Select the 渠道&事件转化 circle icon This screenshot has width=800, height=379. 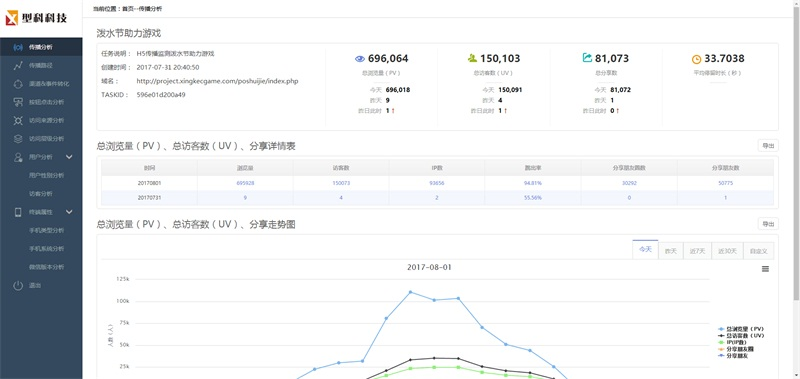point(18,84)
